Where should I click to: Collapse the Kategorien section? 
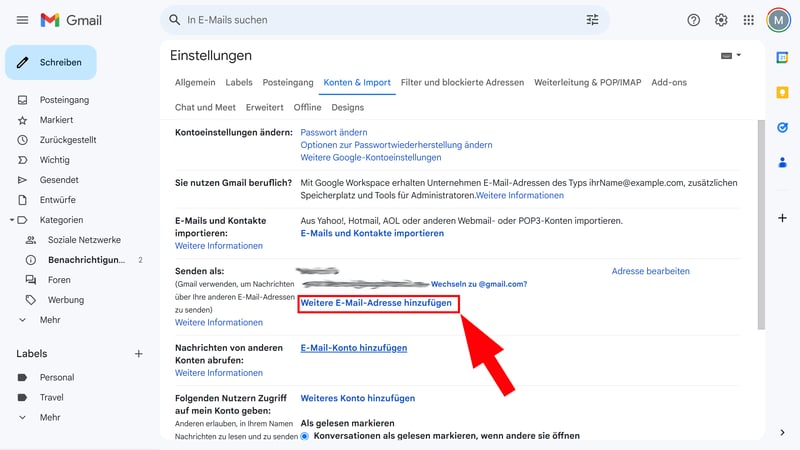point(11,220)
